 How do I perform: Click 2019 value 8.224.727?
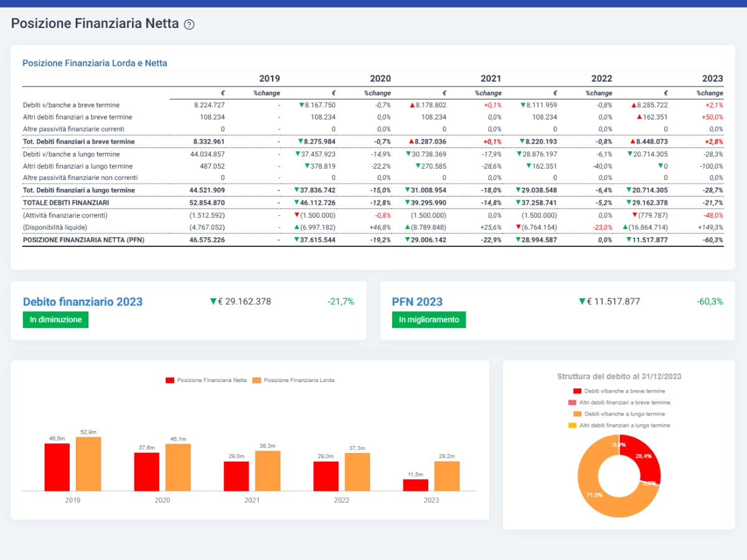[209, 105]
